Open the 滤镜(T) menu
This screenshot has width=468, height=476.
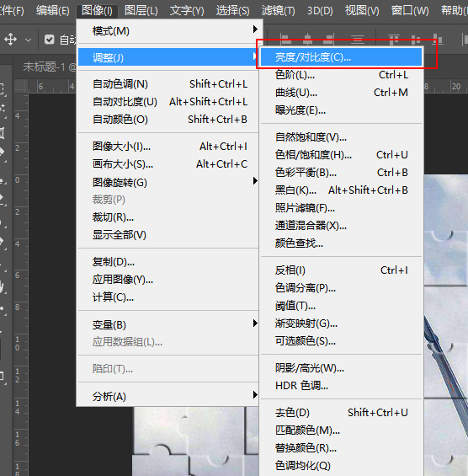click(278, 11)
